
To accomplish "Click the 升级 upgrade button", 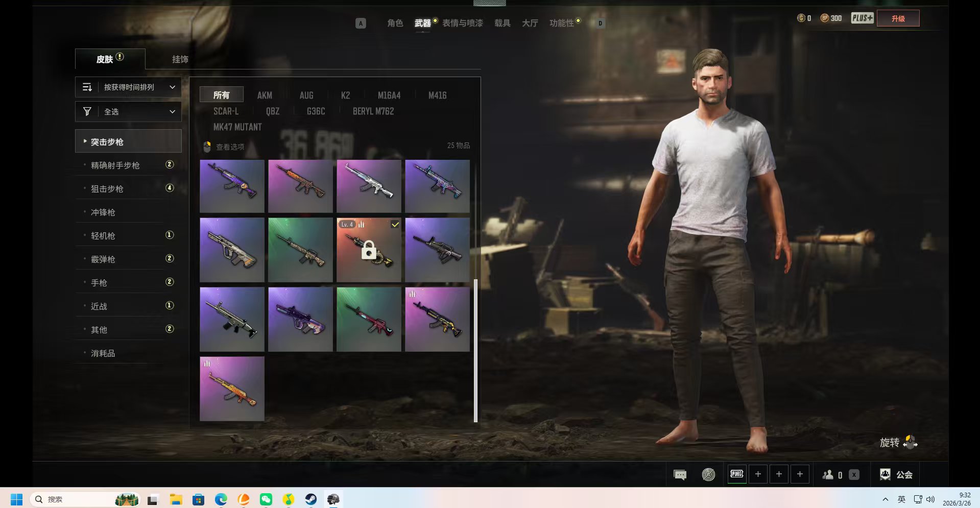I will pos(898,18).
